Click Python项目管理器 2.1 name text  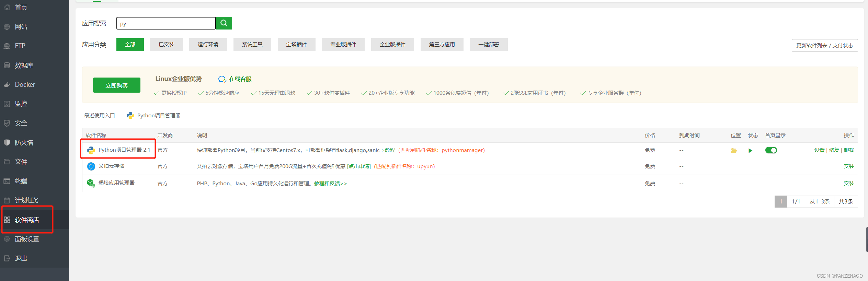tap(124, 150)
